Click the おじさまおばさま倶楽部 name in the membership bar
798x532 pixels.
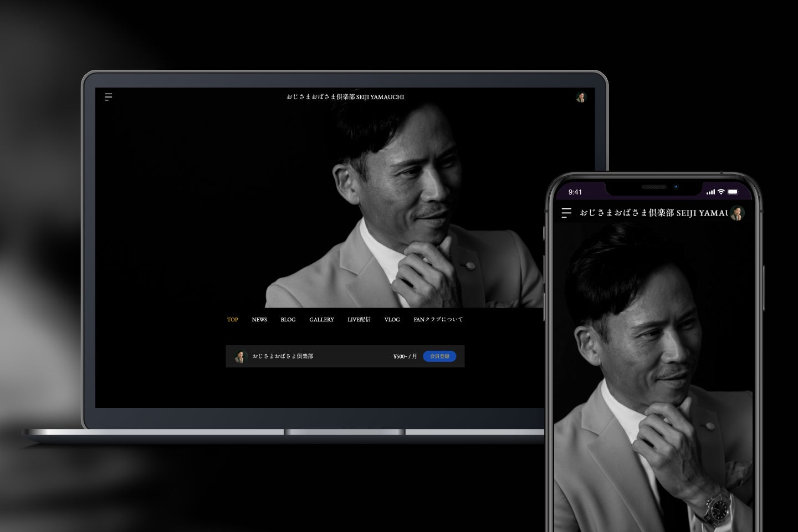click(x=283, y=356)
